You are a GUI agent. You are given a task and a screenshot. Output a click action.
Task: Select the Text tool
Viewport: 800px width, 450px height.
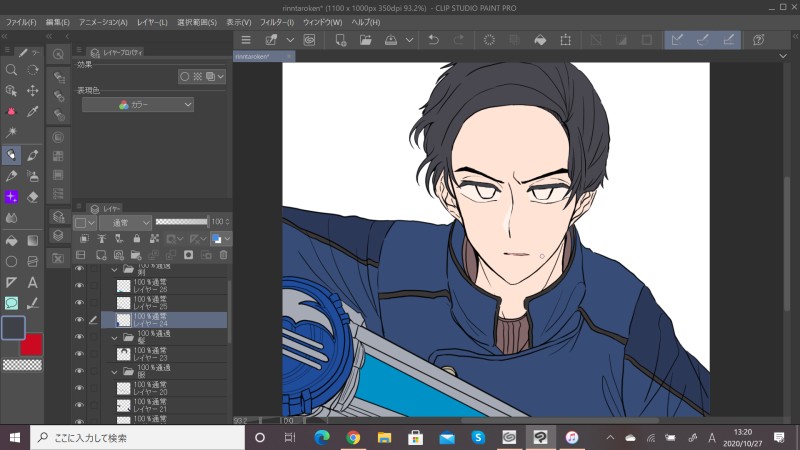coord(33,282)
